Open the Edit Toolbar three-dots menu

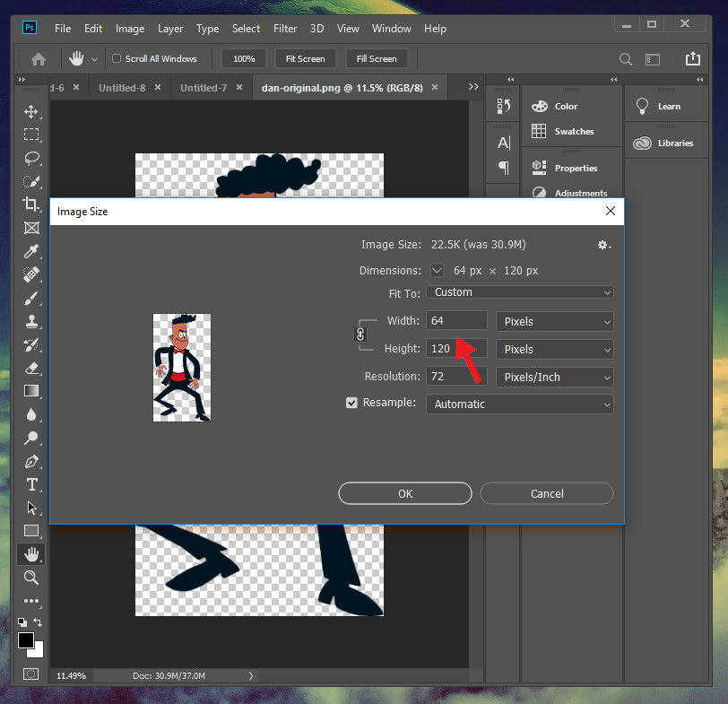tap(31, 601)
